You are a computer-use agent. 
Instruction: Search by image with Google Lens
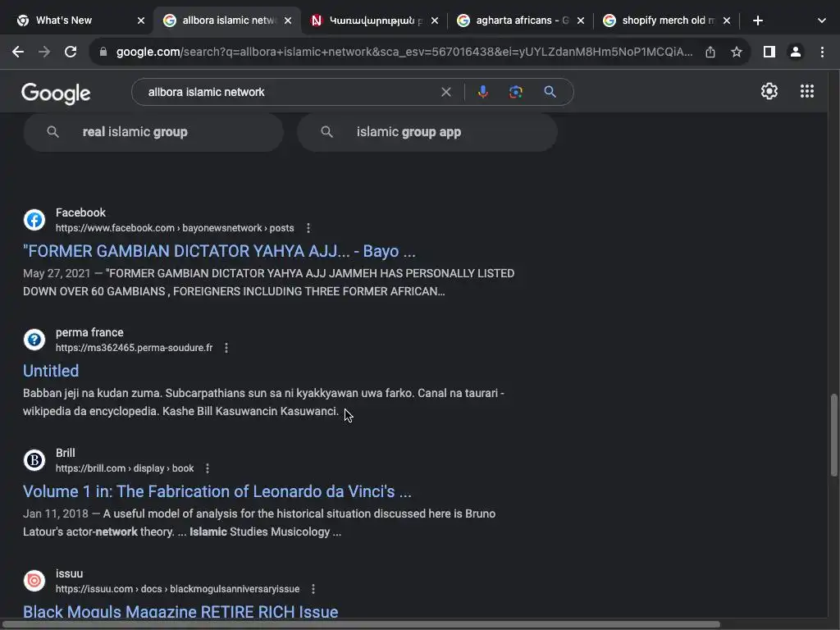[x=516, y=92]
